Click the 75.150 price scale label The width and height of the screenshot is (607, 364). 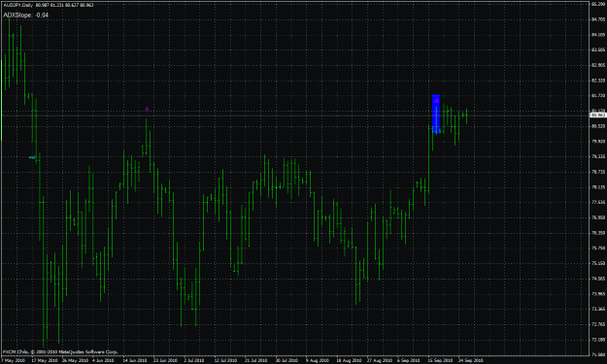coord(598,263)
